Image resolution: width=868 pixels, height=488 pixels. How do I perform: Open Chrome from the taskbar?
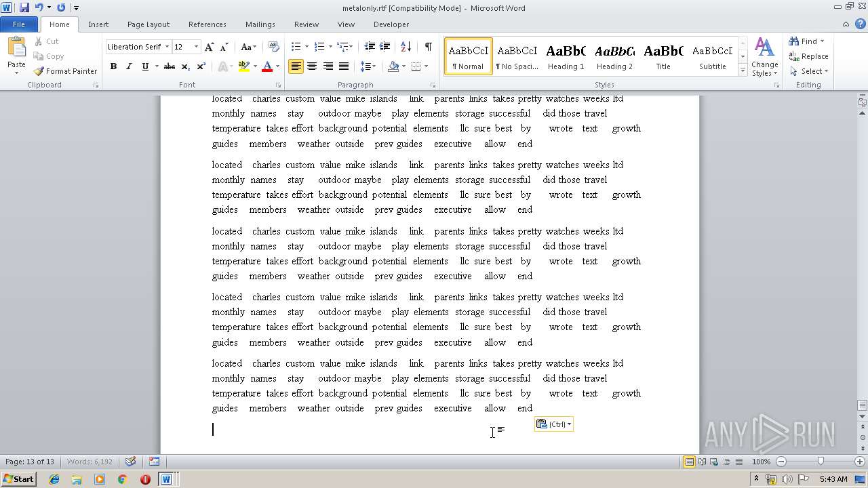122,479
